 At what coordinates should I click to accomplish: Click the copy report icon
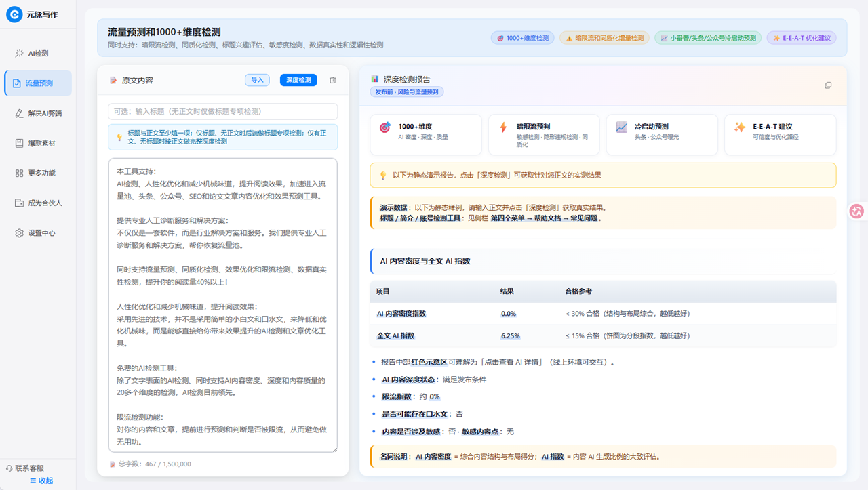pos(828,85)
